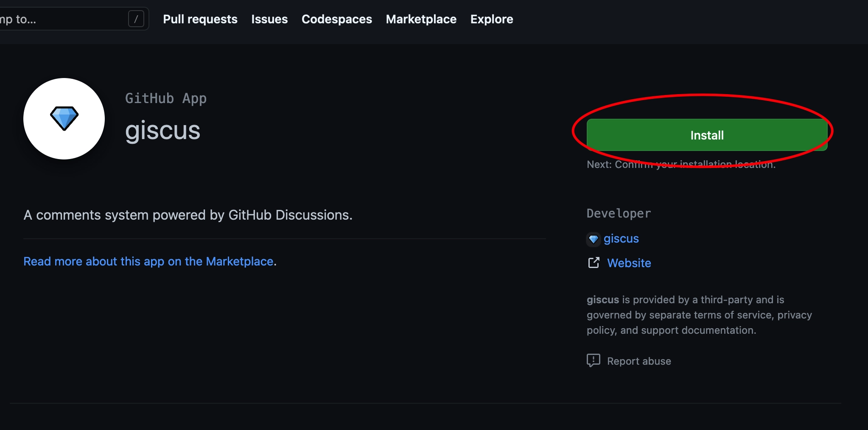Click the small gem icon under Developer
The height and width of the screenshot is (430, 868).
coord(594,239)
